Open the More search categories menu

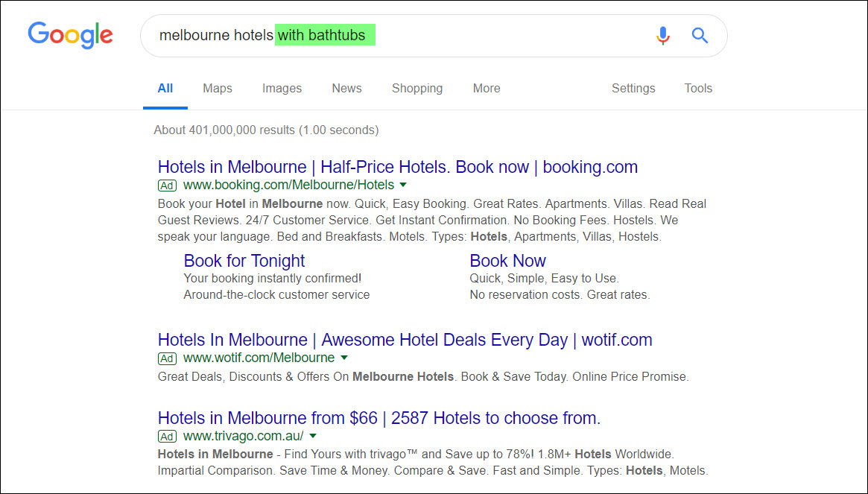pyautogui.click(x=486, y=88)
